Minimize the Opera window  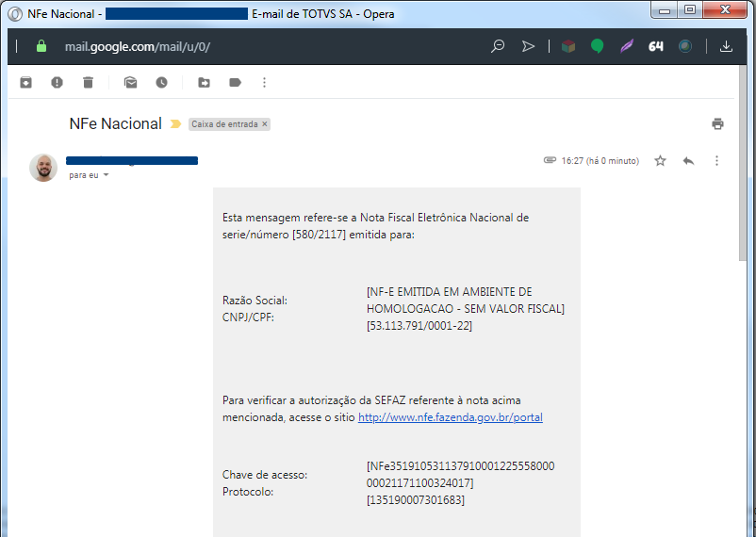pos(665,10)
